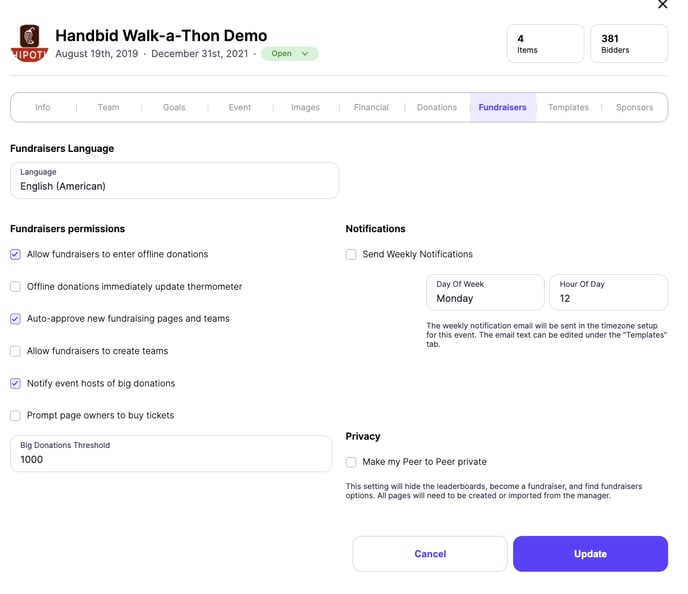Click the Big Donations Threshold field
The width and height of the screenshot is (688, 594).
(x=171, y=454)
